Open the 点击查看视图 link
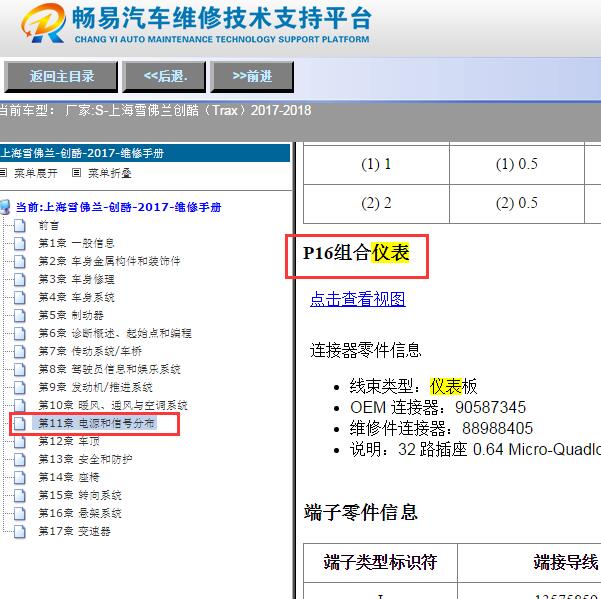 click(358, 299)
